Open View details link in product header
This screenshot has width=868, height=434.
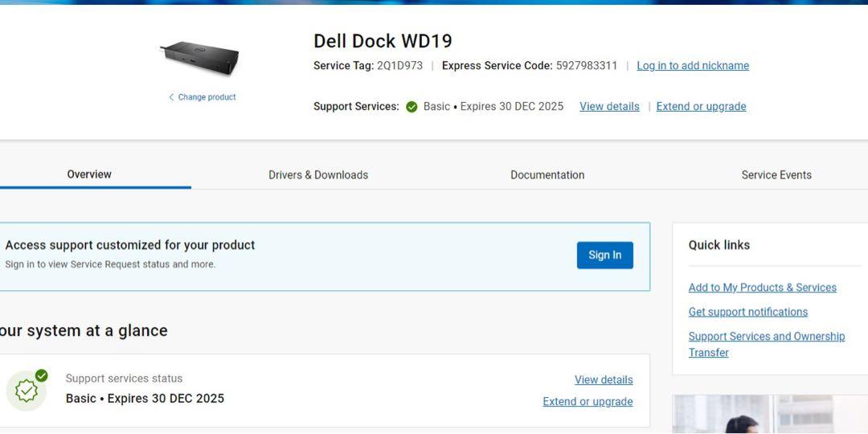click(x=609, y=106)
